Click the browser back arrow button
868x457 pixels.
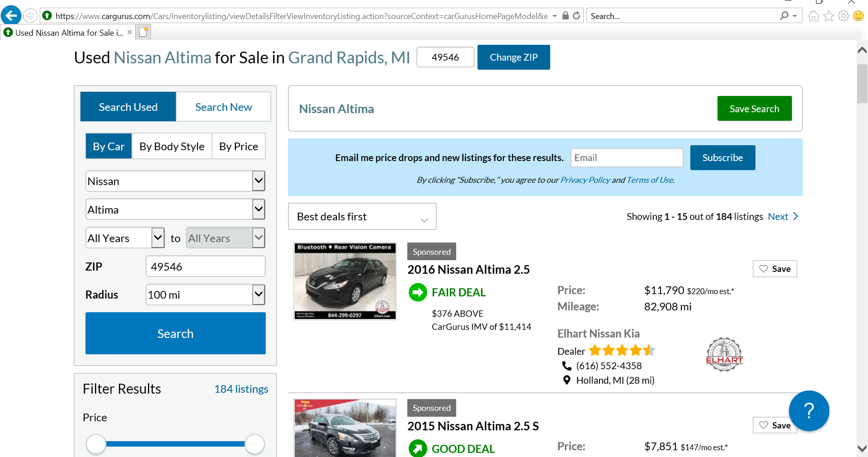(x=11, y=15)
